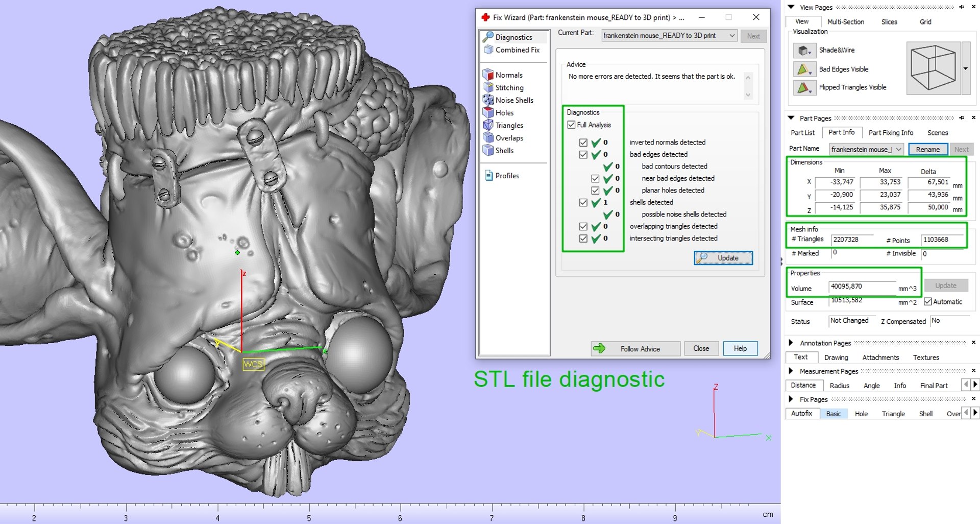Toggle intersecting triangles detected checkbox

pyautogui.click(x=583, y=239)
